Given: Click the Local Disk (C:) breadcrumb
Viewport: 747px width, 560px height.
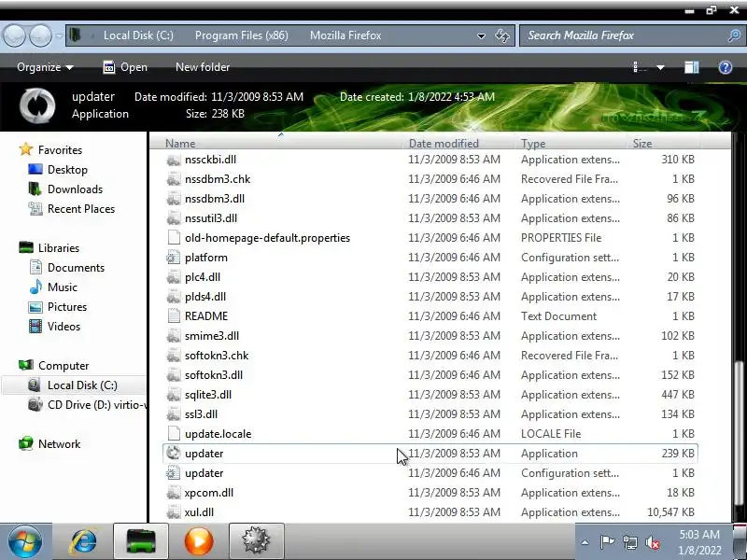Looking at the screenshot, I should point(138,35).
